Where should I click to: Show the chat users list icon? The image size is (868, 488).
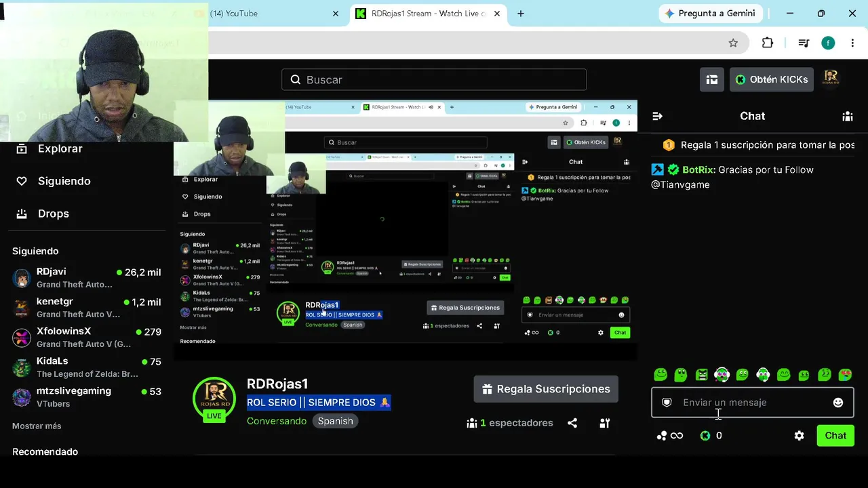[848, 116]
